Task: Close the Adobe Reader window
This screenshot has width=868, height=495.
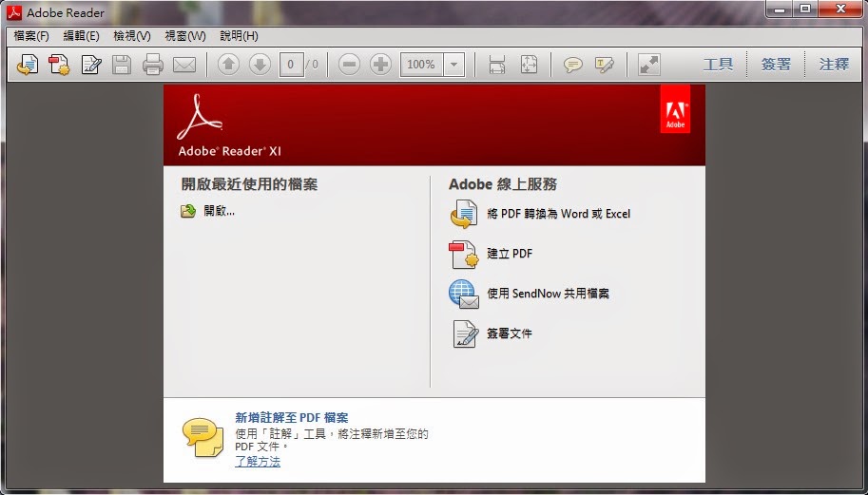Action: coord(841,9)
